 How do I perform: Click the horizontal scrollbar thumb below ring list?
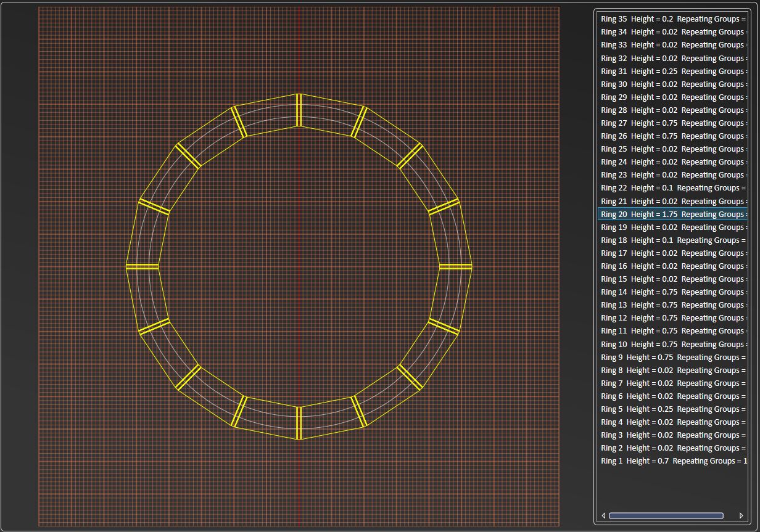click(666, 515)
